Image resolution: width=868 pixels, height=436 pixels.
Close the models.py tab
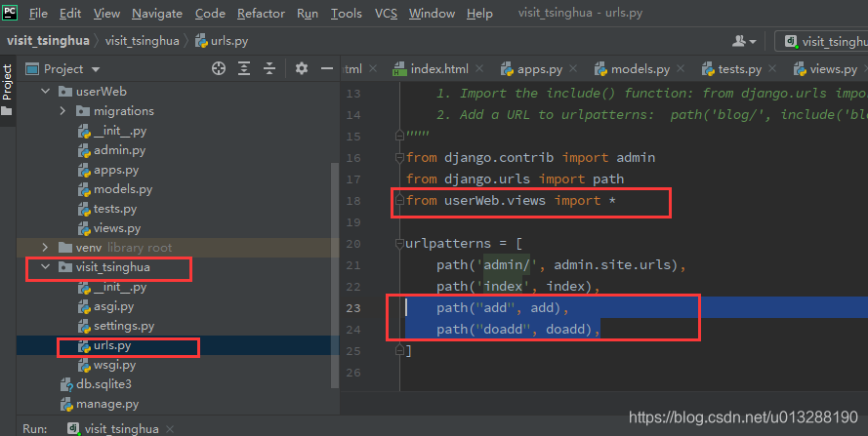click(x=681, y=68)
